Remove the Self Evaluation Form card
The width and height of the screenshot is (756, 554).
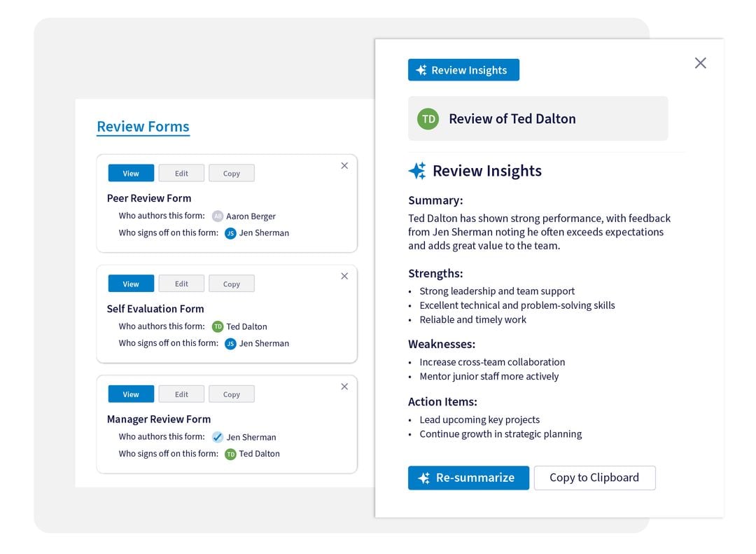coord(344,277)
